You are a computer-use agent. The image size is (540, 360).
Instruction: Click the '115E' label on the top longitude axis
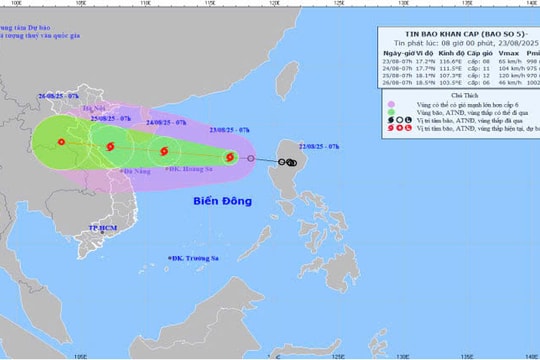tap(210, 3)
